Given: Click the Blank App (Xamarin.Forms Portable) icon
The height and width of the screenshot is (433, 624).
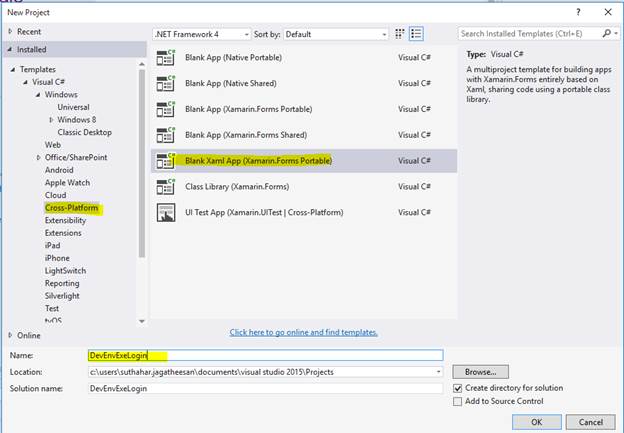Looking at the screenshot, I should pyautogui.click(x=166, y=109).
